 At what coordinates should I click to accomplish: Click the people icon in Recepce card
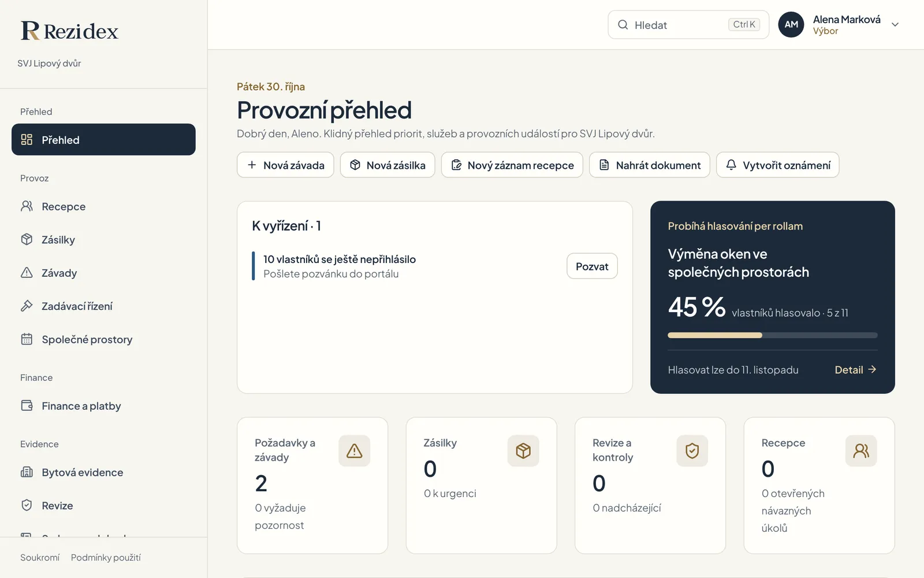tap(861, 451)
